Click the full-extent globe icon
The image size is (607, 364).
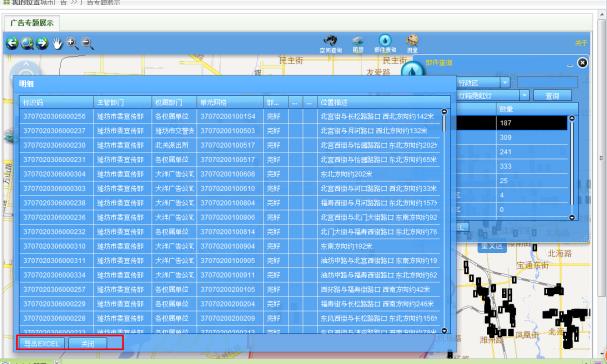coord(27,43)
